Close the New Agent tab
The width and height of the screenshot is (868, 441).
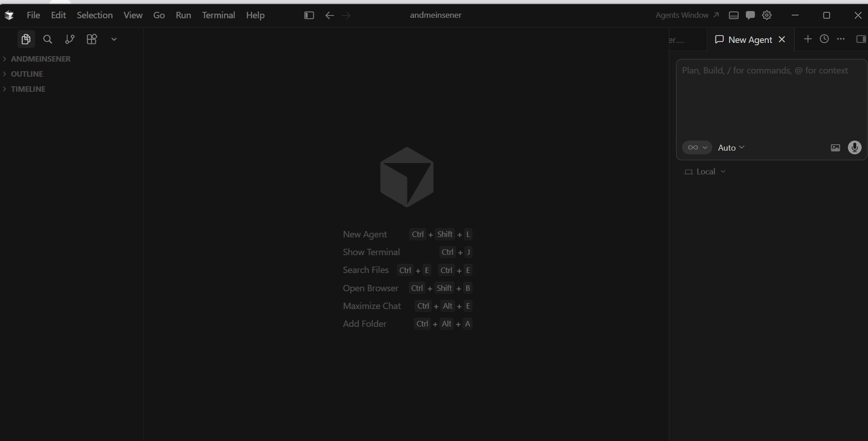pos(782,39)
